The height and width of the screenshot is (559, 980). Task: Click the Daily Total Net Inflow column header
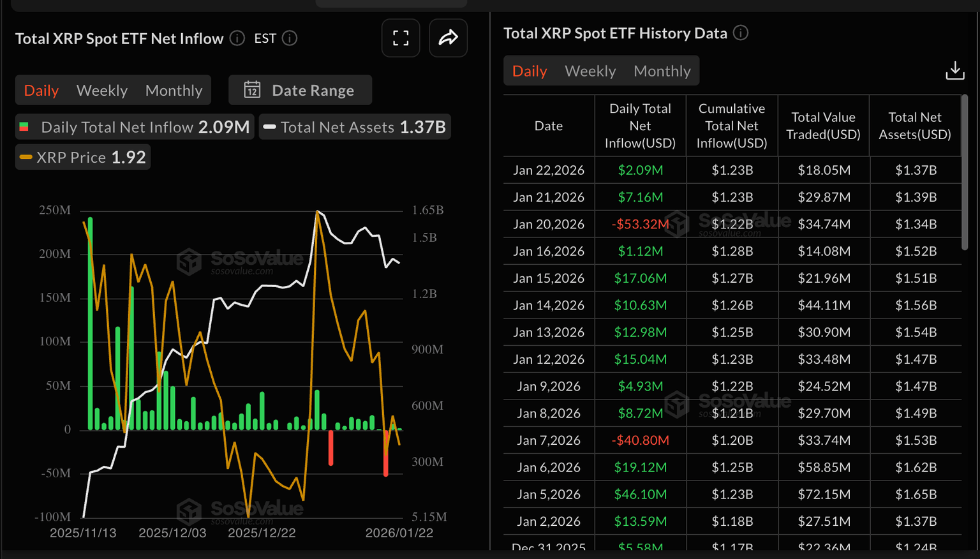click(x=640, y=126)
